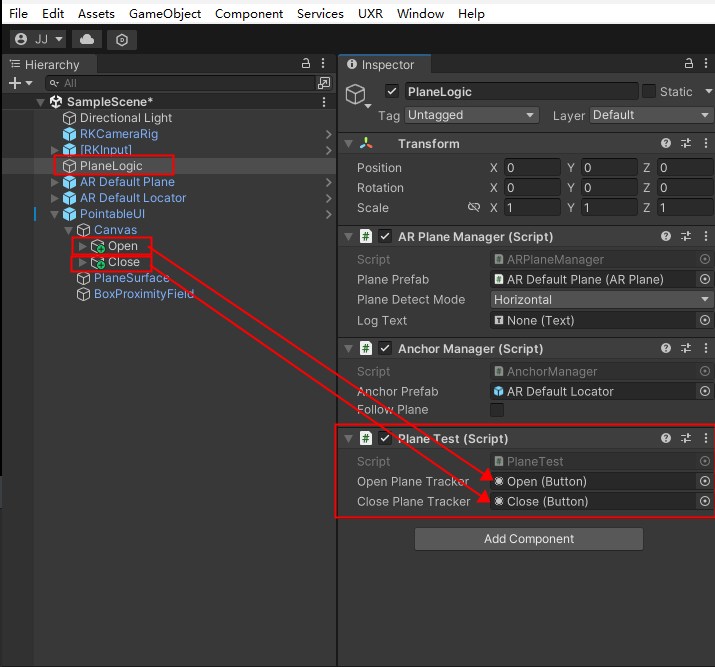Open SampleScene three-dot options menu
This screenshot has height=667, width=715.
(324, 102)
